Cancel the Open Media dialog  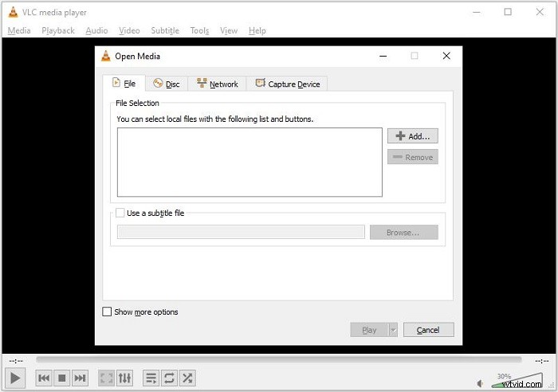pos(429,330)
